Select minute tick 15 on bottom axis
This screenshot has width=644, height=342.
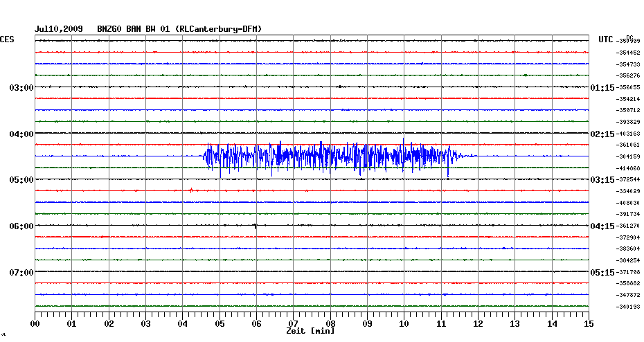coord(588,323)
